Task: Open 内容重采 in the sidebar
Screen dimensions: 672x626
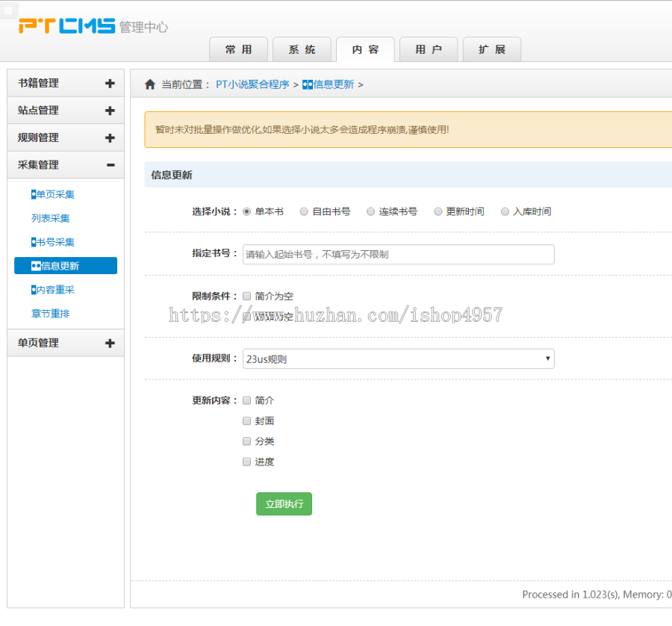Action: [x=53, y=290]
